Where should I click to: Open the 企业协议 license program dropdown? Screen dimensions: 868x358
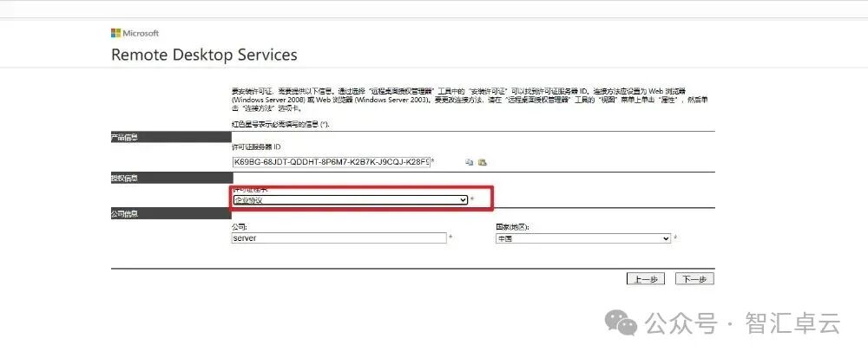tap(351, 200)
